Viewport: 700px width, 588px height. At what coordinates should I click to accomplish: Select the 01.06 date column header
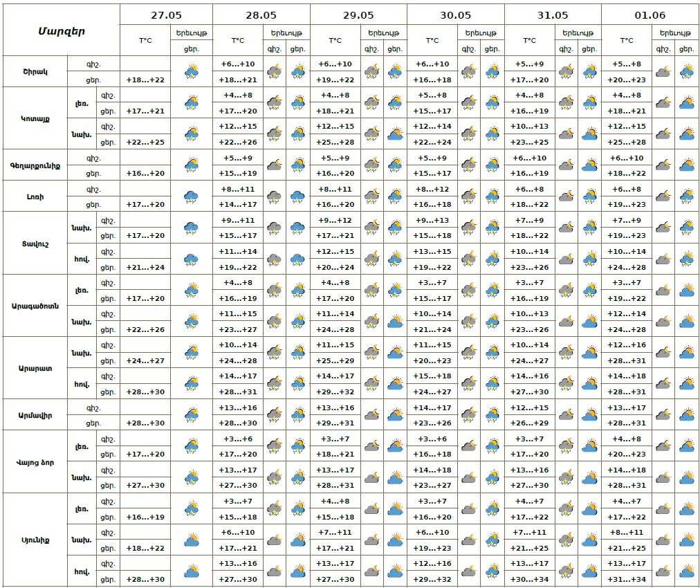[x=650, y=15]
